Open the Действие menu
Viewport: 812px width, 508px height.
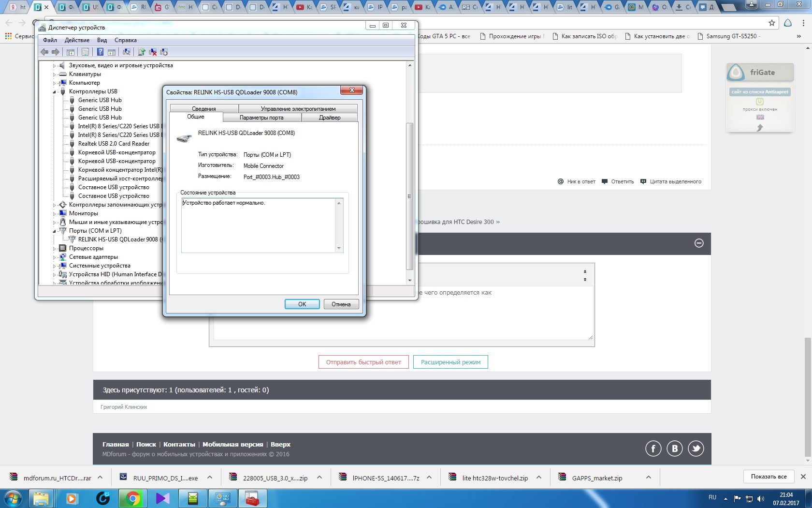(77, 40)
